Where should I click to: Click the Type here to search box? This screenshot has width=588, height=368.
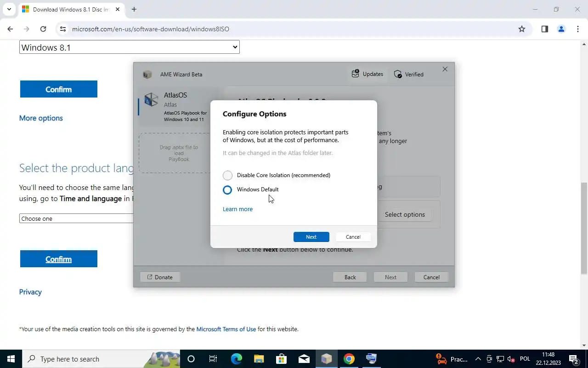click(101, 359)
